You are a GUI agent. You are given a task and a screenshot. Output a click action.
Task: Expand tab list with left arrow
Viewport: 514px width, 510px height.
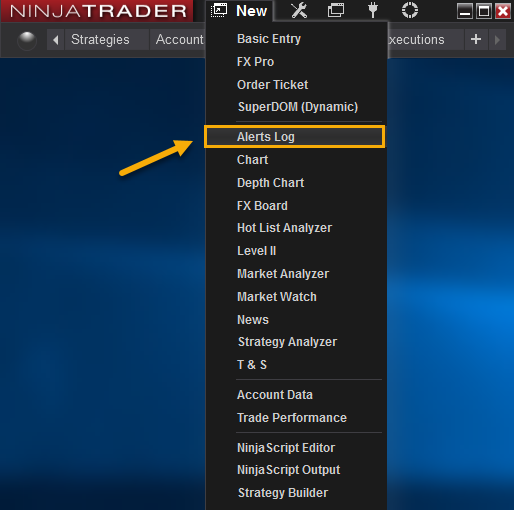pos(55,40)
